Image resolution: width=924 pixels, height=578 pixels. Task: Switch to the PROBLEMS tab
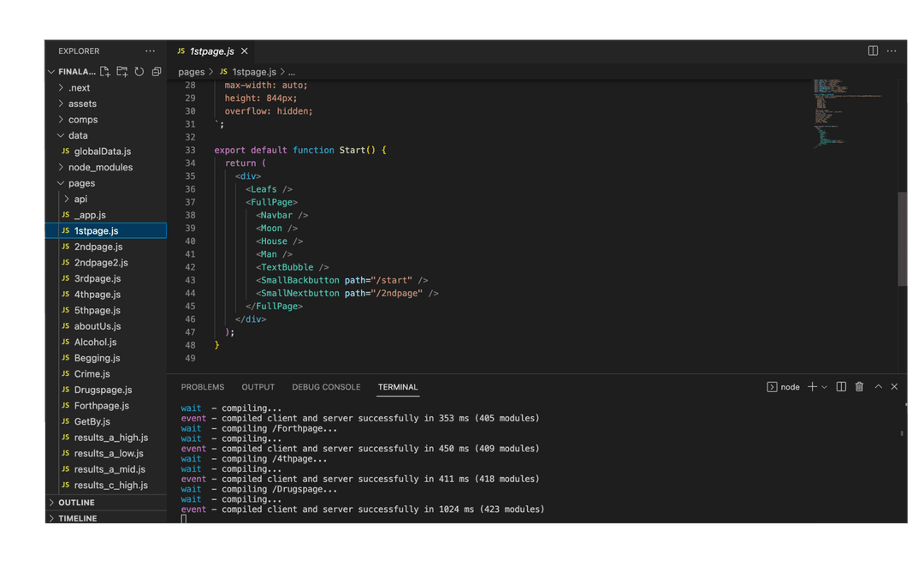point(203,387)
